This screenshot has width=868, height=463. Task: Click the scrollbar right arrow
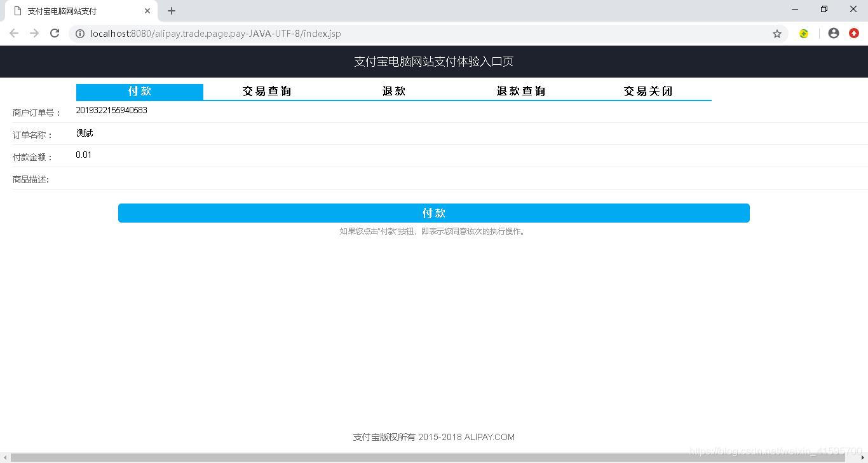(863, 458)
